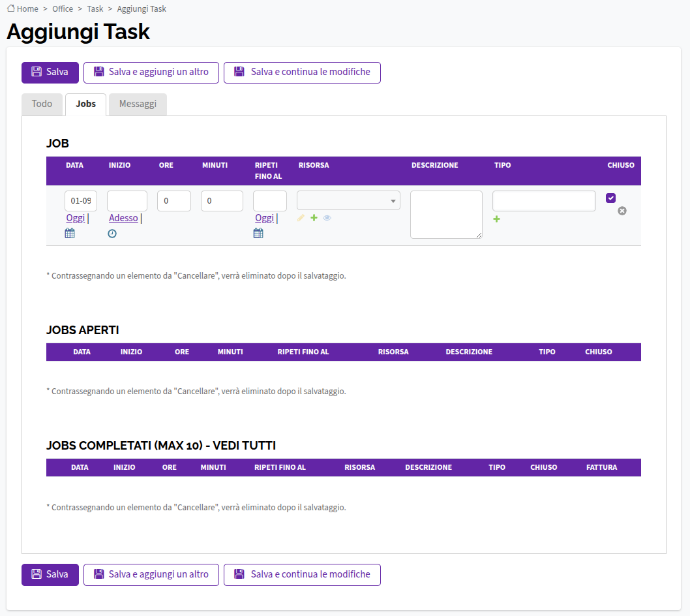Remove the job row with the grey X icon

click(x=622, y=211)
